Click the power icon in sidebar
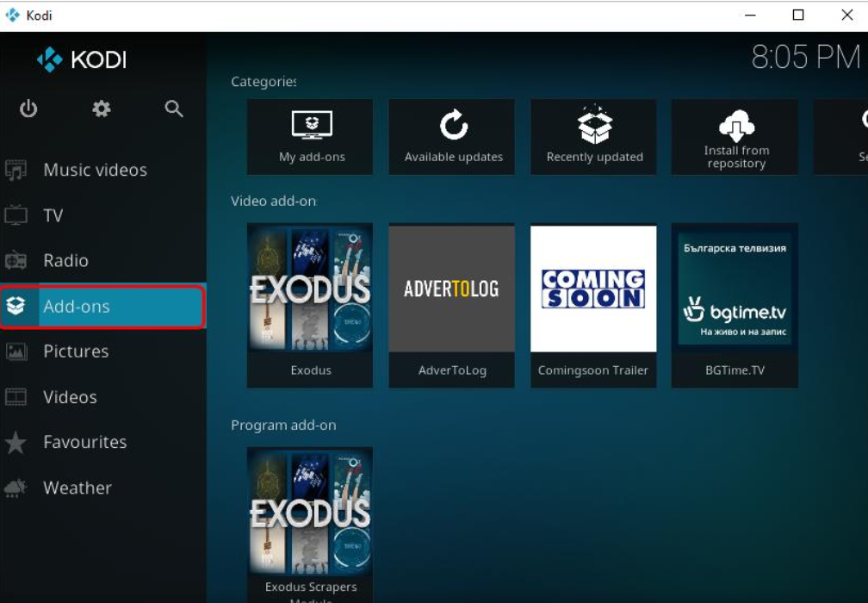The width and height of the screenshot is (868, 603). (28, 109)
